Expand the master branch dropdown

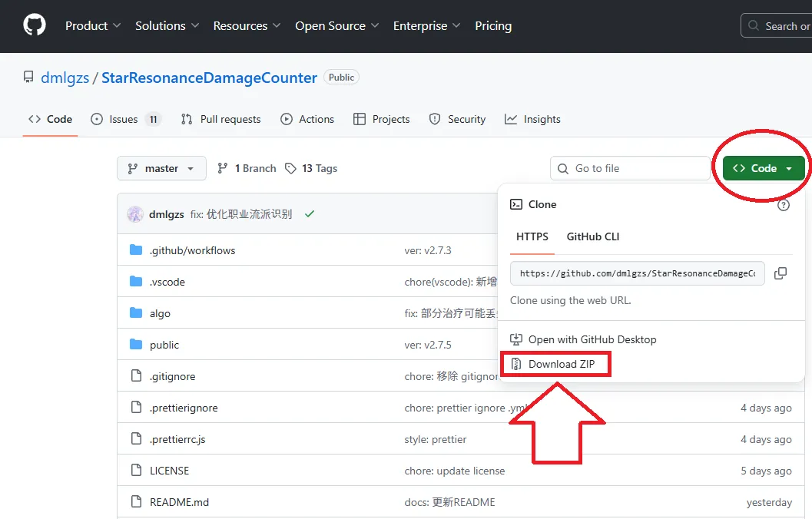tap(161, 168)
